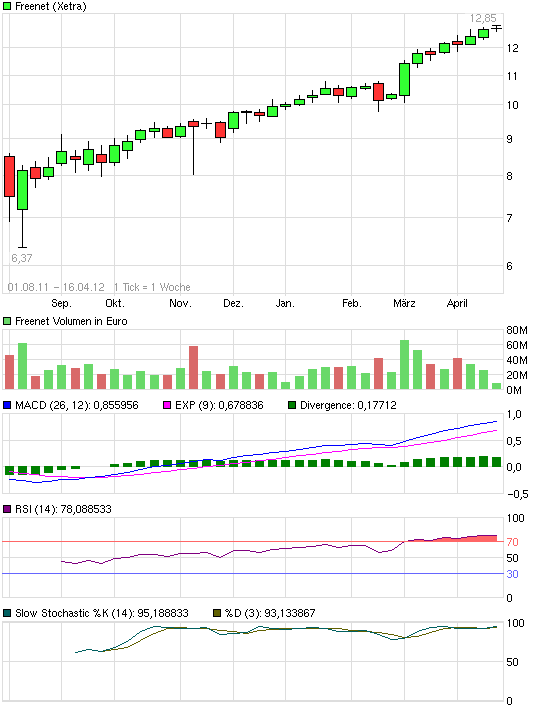545x710 pixels.
Task: Click the price axis label 12
Action: click(x=512, y=48)
